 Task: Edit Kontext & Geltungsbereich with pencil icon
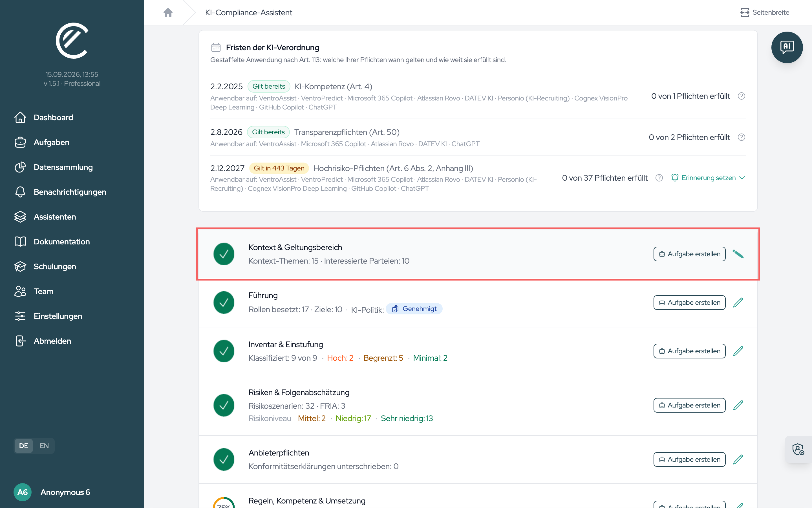tap(738, 254)
